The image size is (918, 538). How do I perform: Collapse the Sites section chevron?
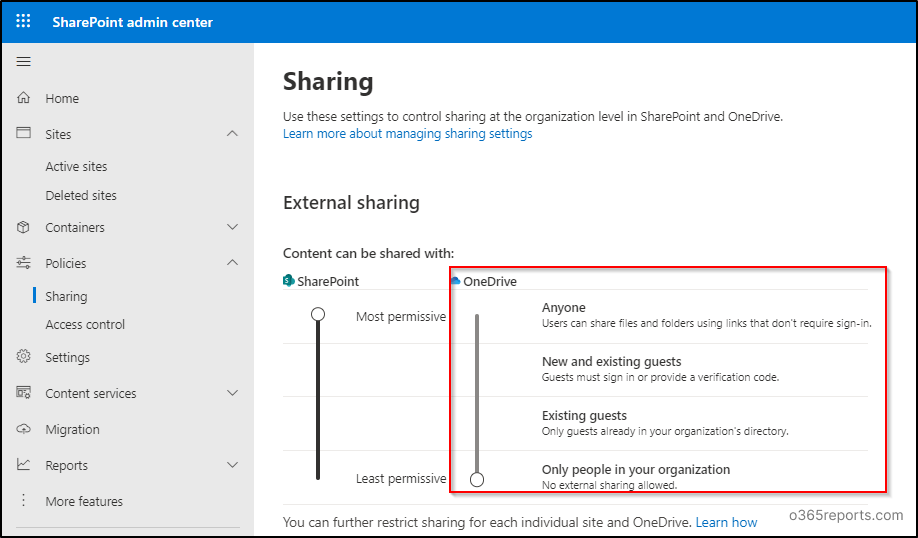(x=232, y=133)
